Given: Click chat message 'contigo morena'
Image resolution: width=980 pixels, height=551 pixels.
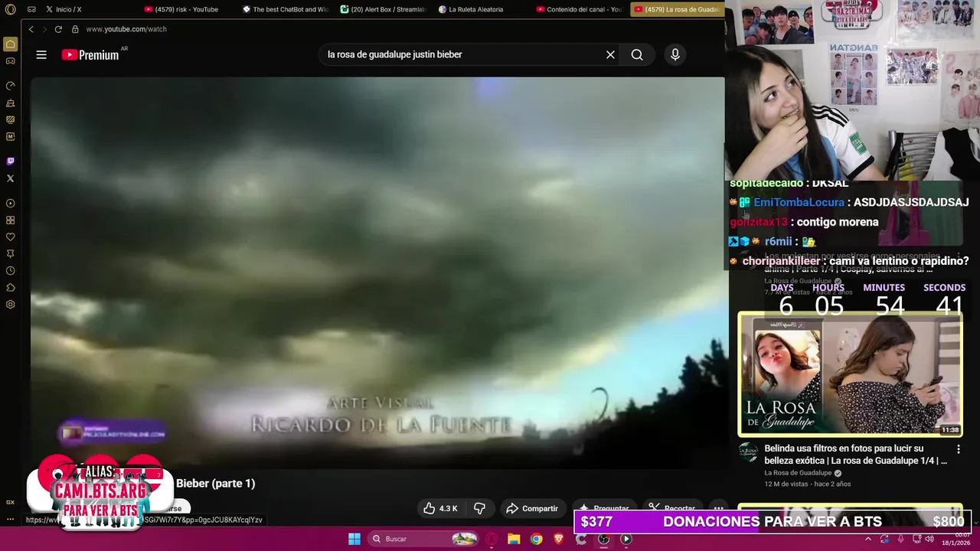Looking at the screenshot, I should pos(838,222).
